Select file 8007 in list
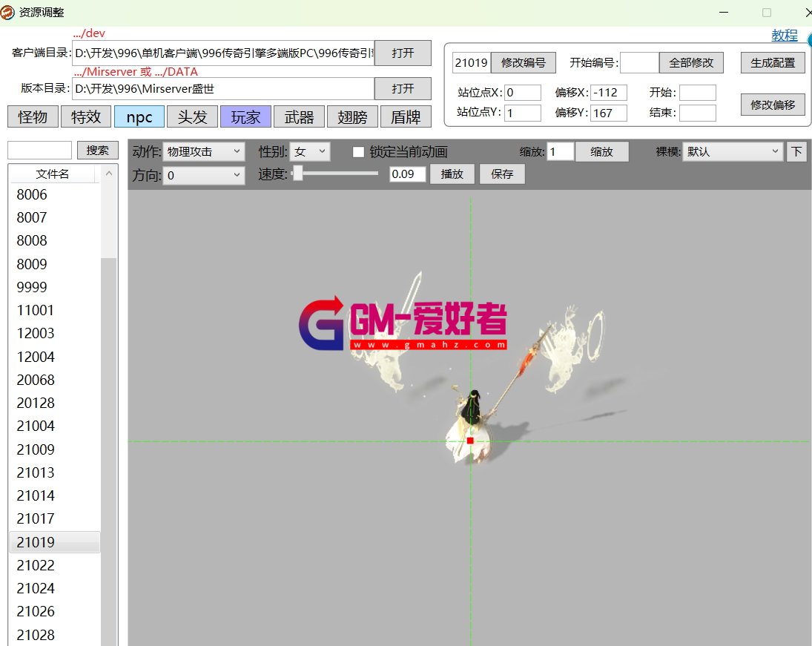Image resolution: width=812 pixels, height=646 pixels. coord(55,217)
